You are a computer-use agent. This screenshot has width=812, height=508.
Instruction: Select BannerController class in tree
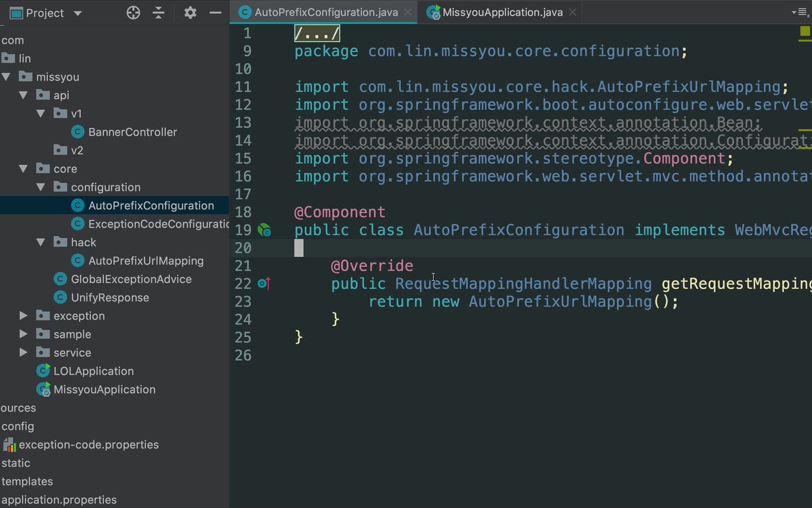point(132,132)
